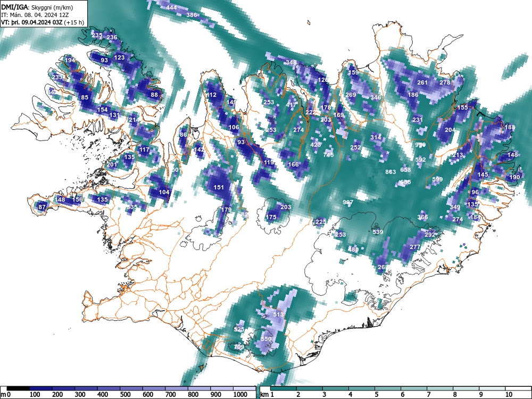This screenshot has width=532, height=399.
Task: Click the visibility value 166
Action: tap(294, 164)
